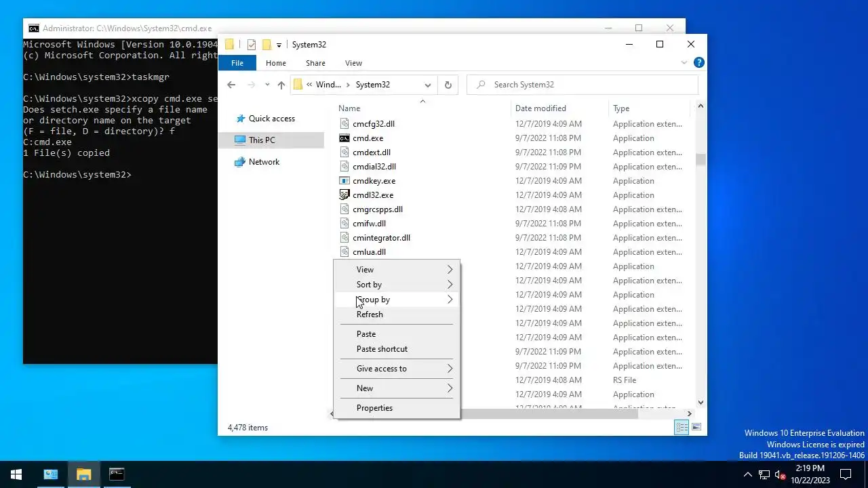Click the folder icon in Explorer title bar

[x=229, y=45]
